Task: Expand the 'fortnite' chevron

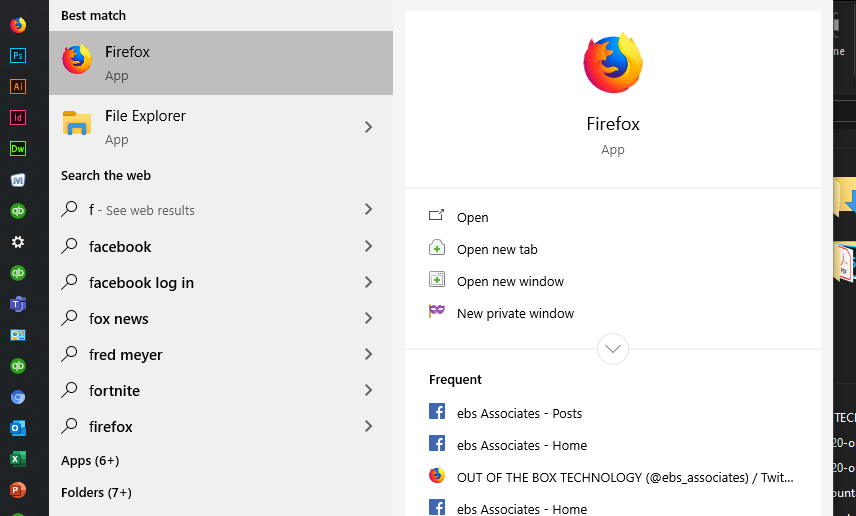Action: point(368,390)
